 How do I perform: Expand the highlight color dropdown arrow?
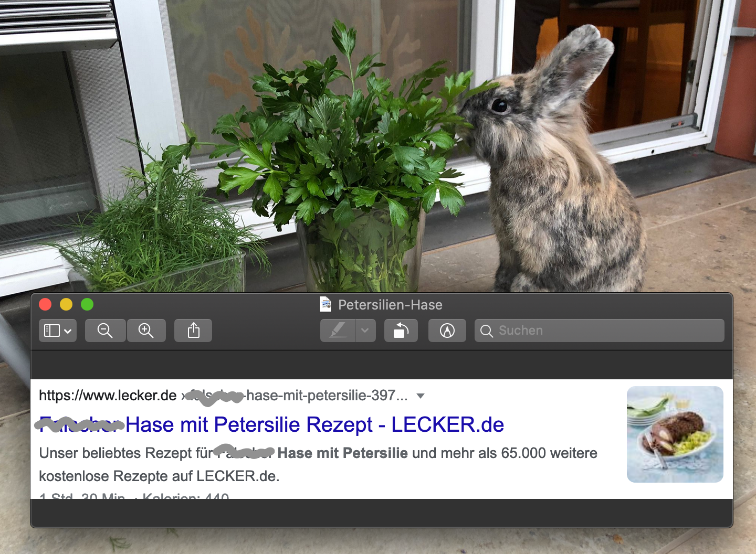(365, 331)
